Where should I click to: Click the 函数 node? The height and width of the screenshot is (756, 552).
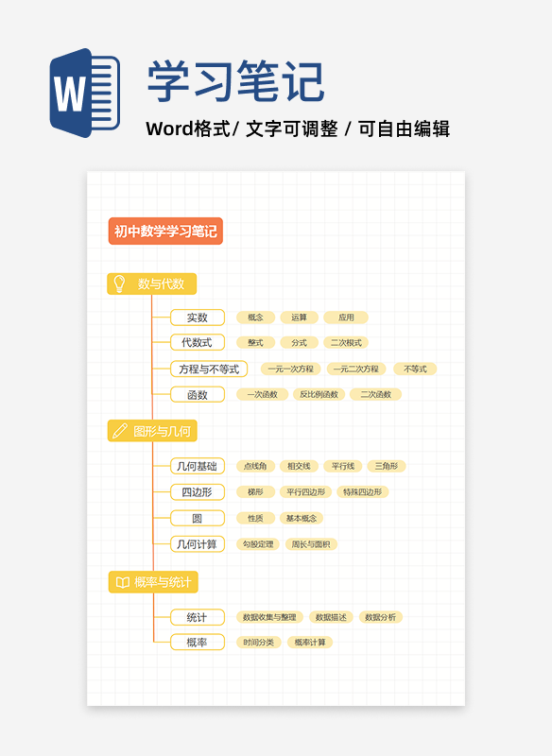click(198, 394)
